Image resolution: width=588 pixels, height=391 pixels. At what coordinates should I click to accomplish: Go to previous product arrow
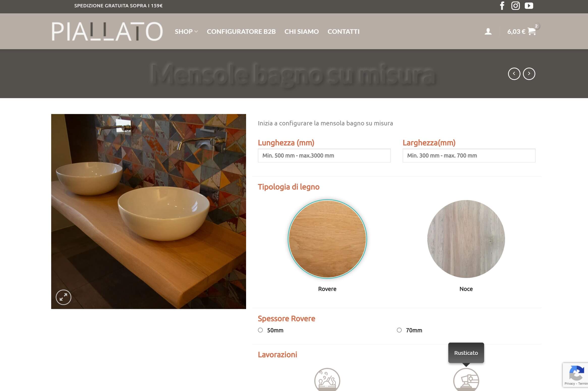[514, 74]
